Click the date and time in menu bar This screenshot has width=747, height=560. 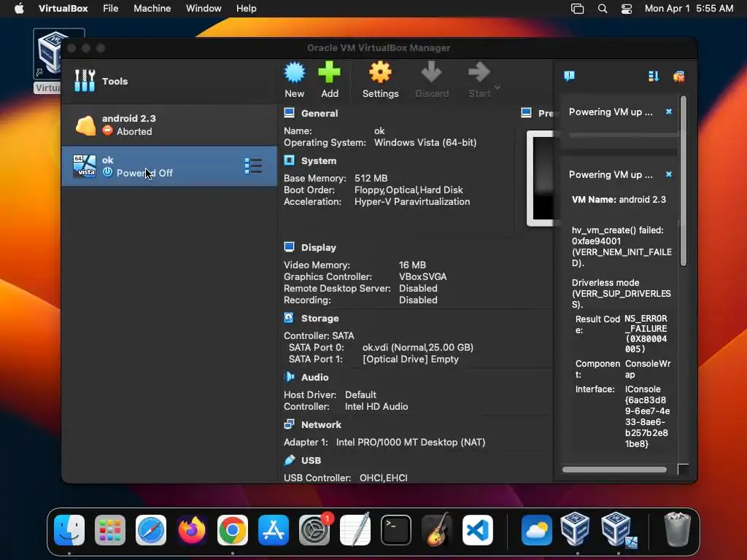[x=689, y=8]
